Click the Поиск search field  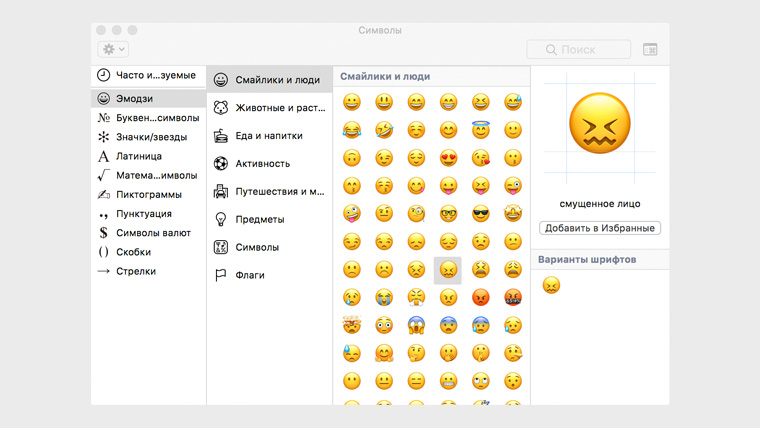pos(579,49)
